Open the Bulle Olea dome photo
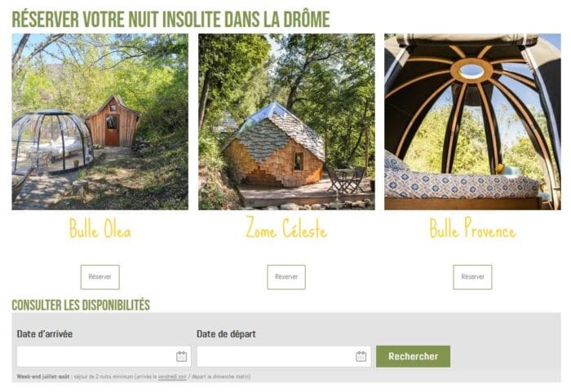 [x=100, y=121]
